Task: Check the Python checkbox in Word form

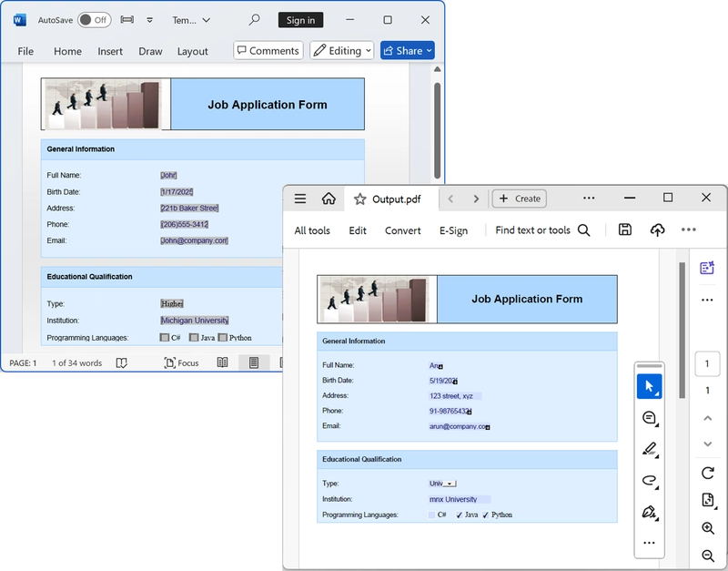Action: point(222,337)
